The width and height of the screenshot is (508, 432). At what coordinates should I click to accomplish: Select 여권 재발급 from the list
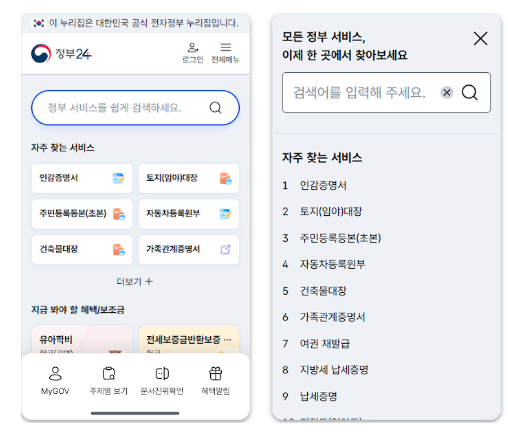(x=325, y=343)
